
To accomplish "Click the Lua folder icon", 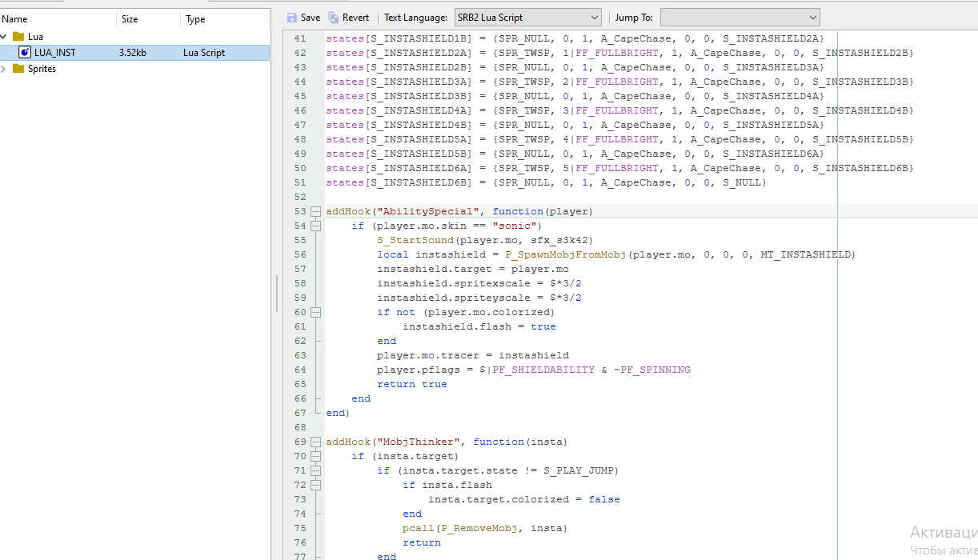I will (x=18, y=37).
